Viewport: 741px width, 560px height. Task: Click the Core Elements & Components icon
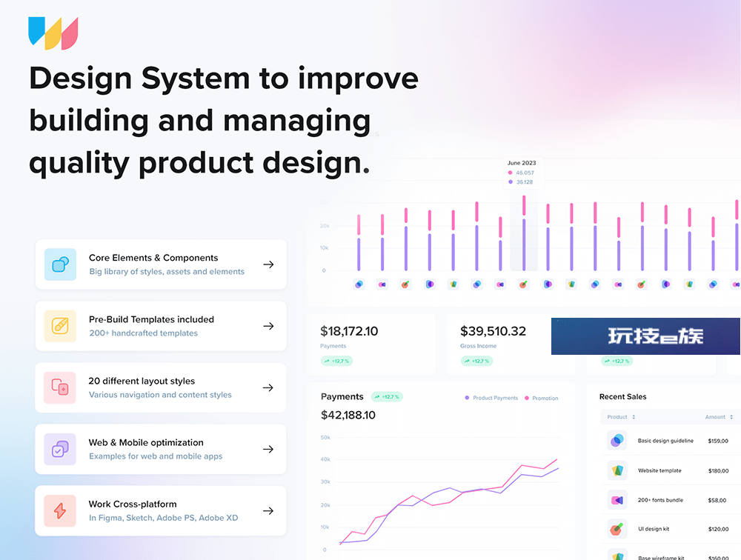click(61, 264)
